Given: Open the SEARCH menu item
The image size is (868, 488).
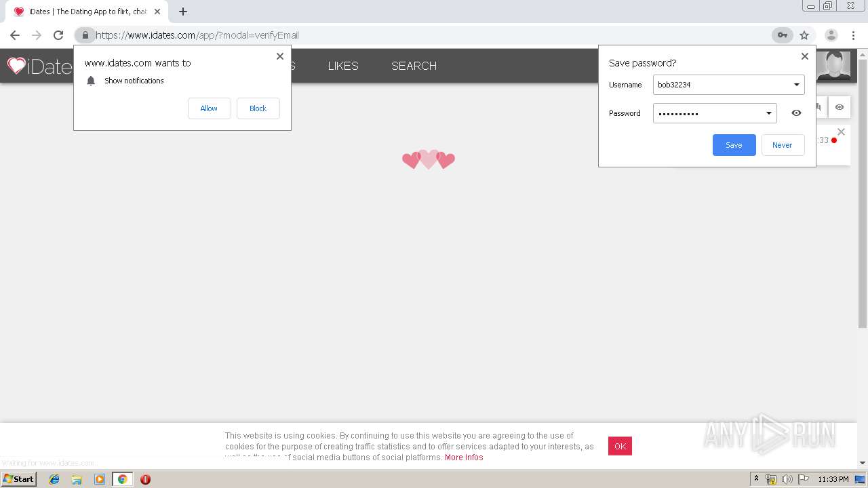Looking at the screenshot, I should [x=414, y=66].
